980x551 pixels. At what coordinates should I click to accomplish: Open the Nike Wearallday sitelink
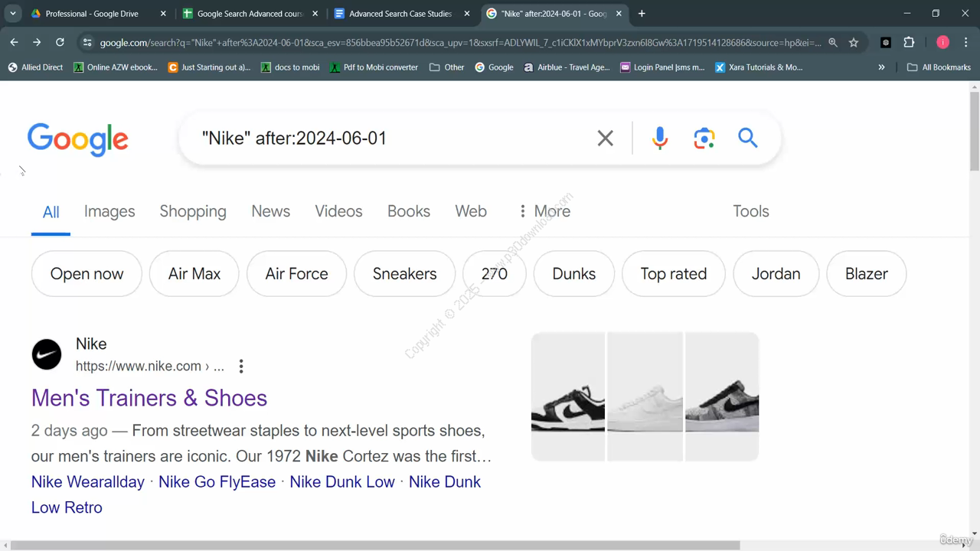pyautogui.click(x=88, y=482)
